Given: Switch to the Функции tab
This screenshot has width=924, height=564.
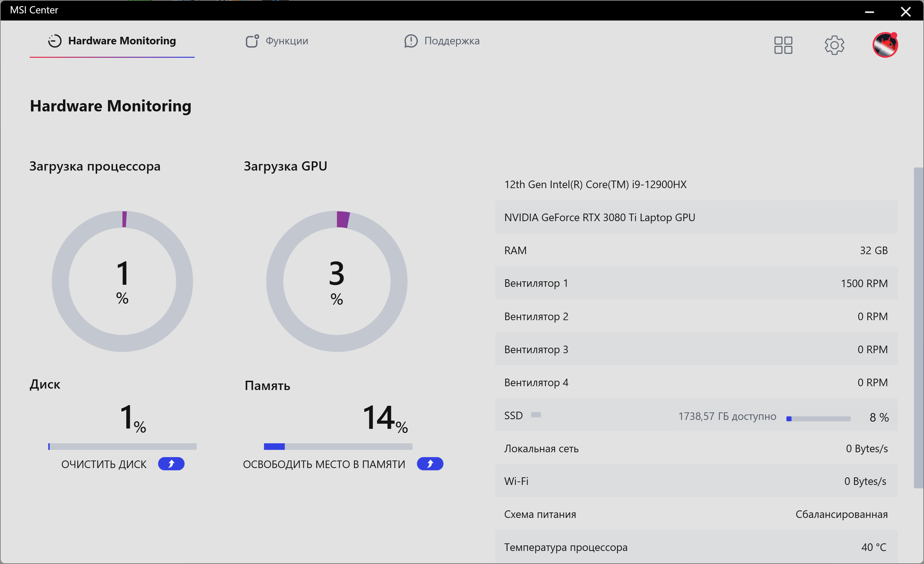Looking at the screenshot, I should click(287, 41).
